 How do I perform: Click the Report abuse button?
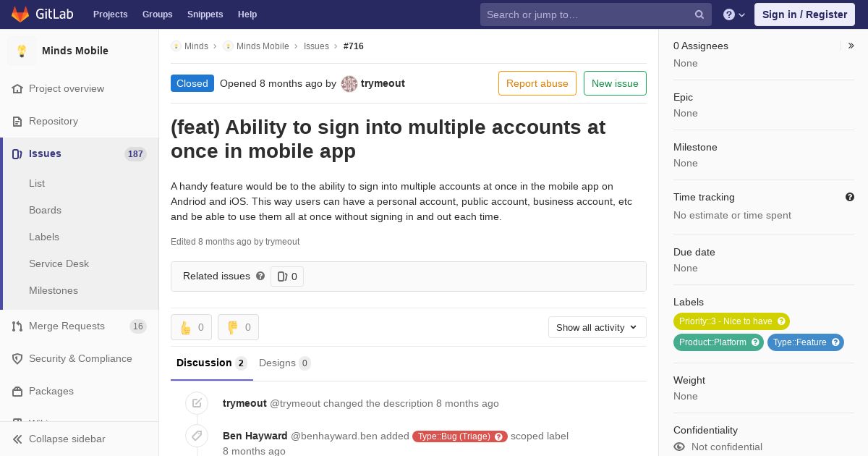coord(537,83)
